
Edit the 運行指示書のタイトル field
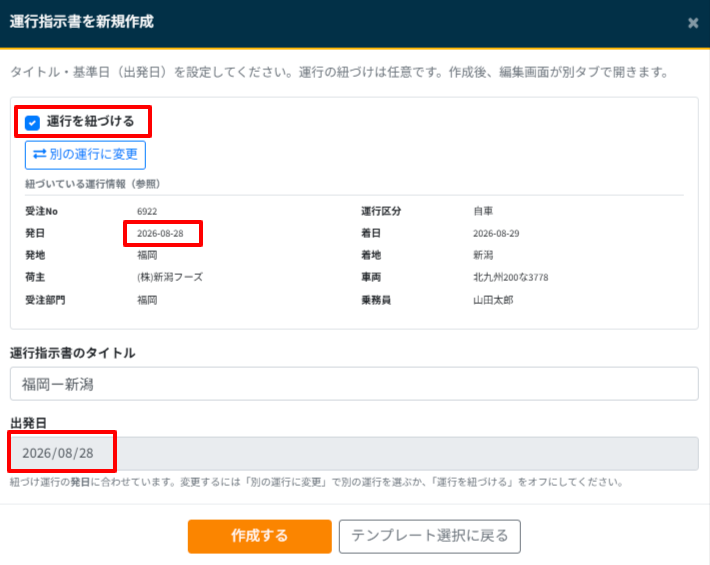pos(354,384)
